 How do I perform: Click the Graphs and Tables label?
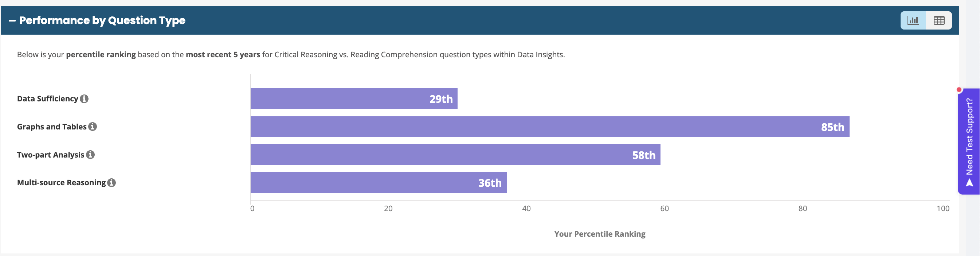(x=52, y=127)
